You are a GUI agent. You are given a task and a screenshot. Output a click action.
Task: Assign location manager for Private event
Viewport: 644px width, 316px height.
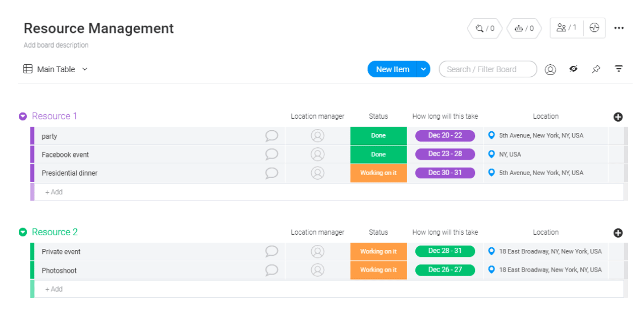[317, 252]
